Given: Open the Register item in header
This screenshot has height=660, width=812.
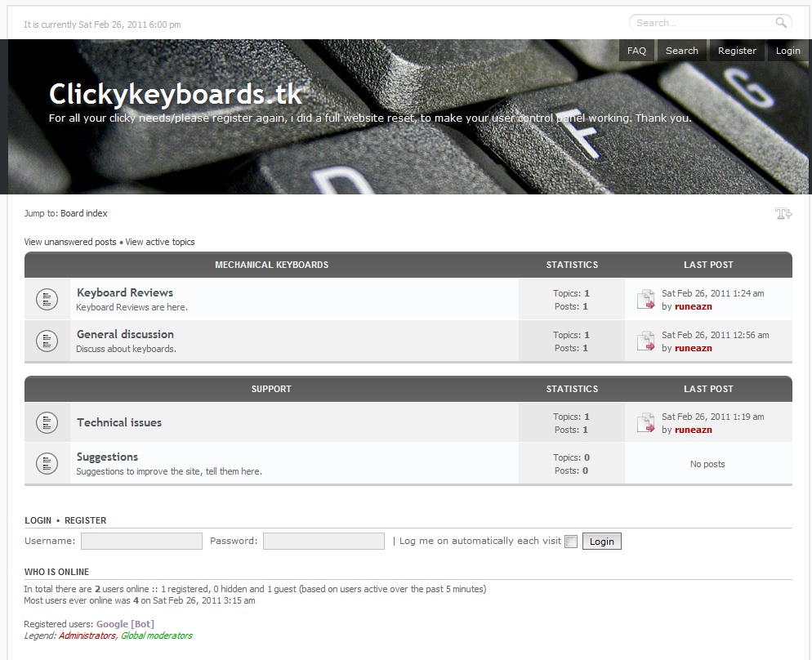Looking at the screenshot, I should [x=737, y=51].
